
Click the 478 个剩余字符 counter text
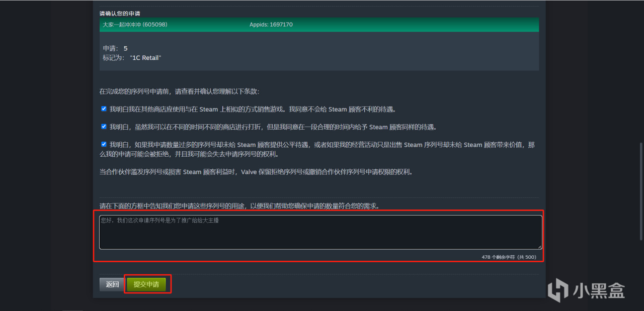[509, 257]
